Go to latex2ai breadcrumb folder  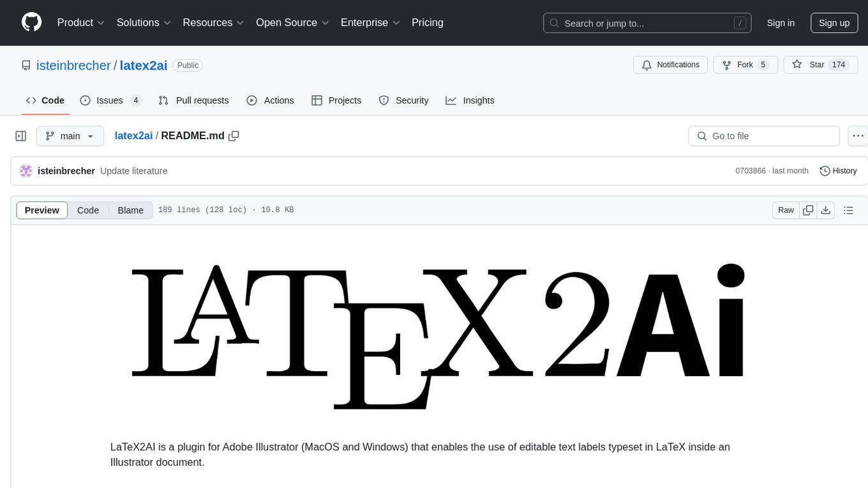[133, 135]
